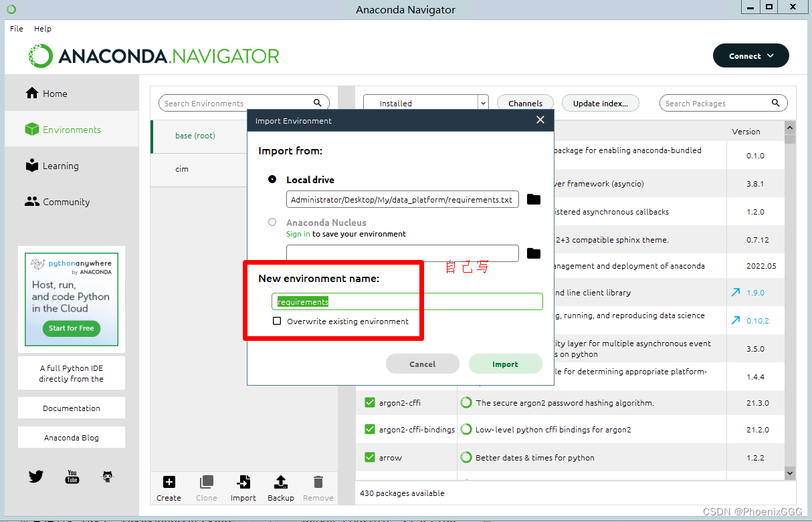Click the Channels button
Screen dimensions: 812x522
pyautogui.click(x=525, y=103)
